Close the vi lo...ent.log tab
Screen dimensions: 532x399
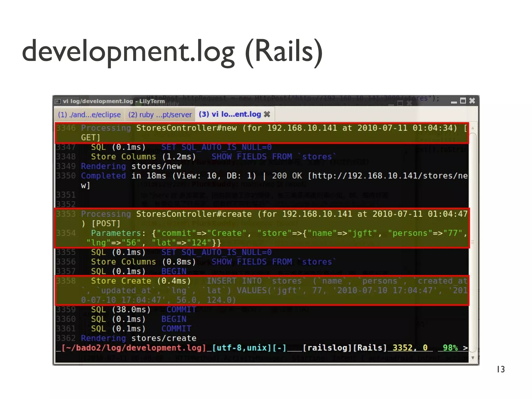267,114
